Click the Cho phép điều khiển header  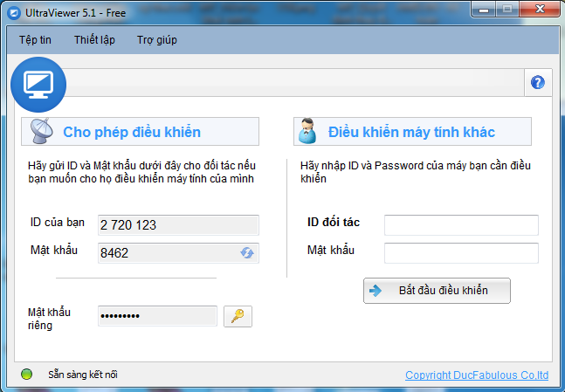tap(141, 132)
